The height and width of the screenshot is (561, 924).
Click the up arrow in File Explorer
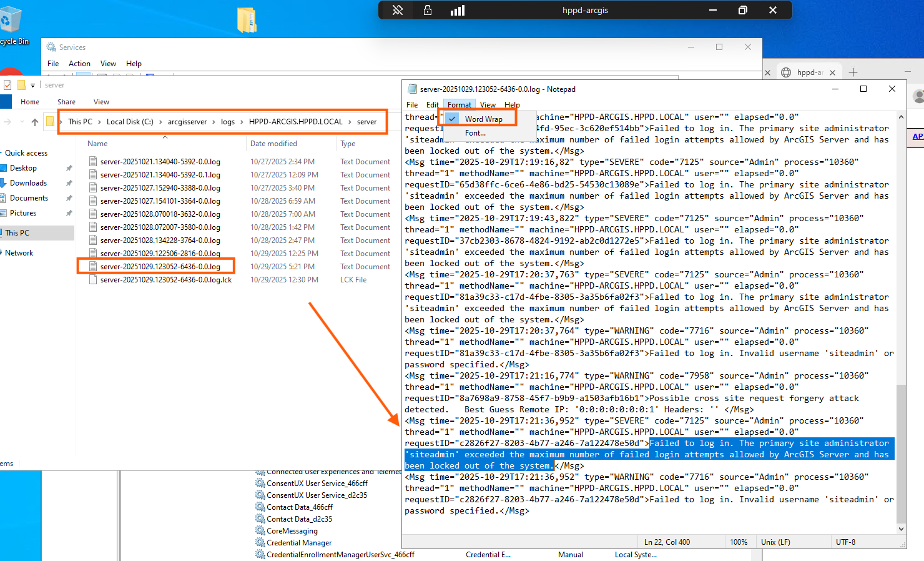click(x=35, y=122)
